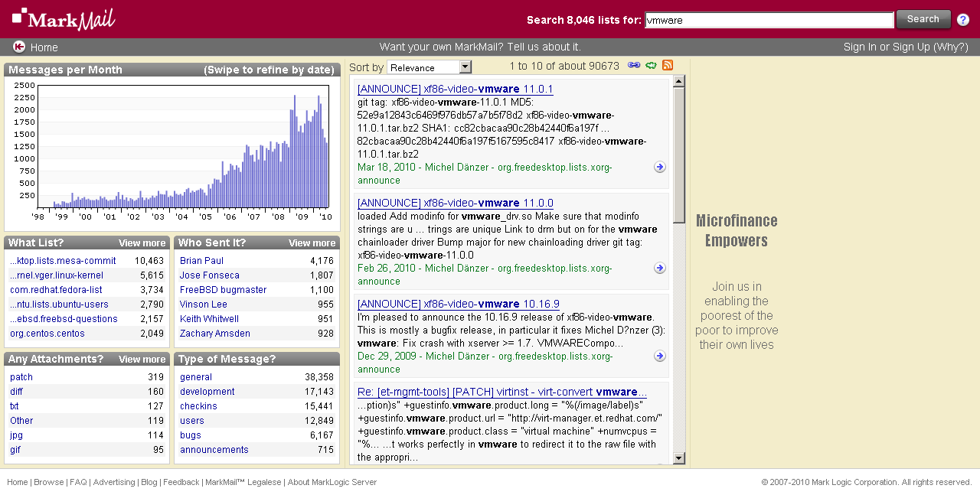Click the results list scrollbar thumb
This screenshot has height=495, width=980.
click(679, 155)
